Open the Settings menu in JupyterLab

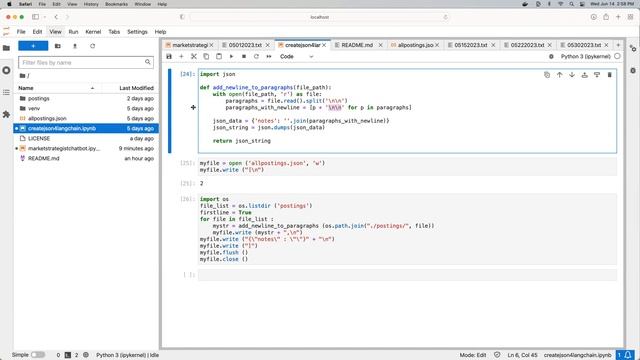[137, 32]
